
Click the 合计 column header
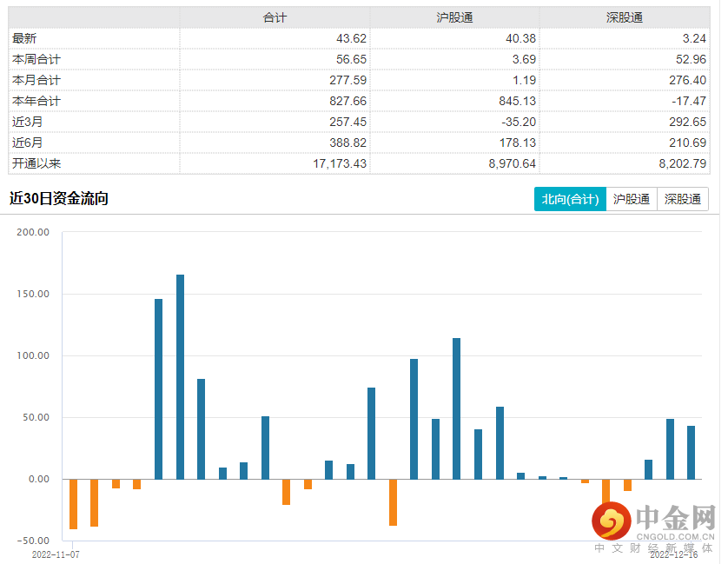(x=275, y=17)
